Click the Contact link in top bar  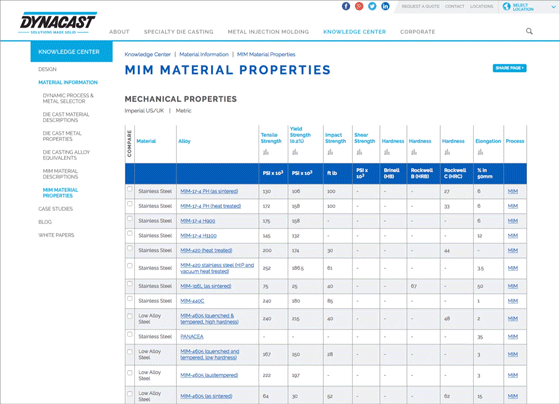(x=455, y=6)
